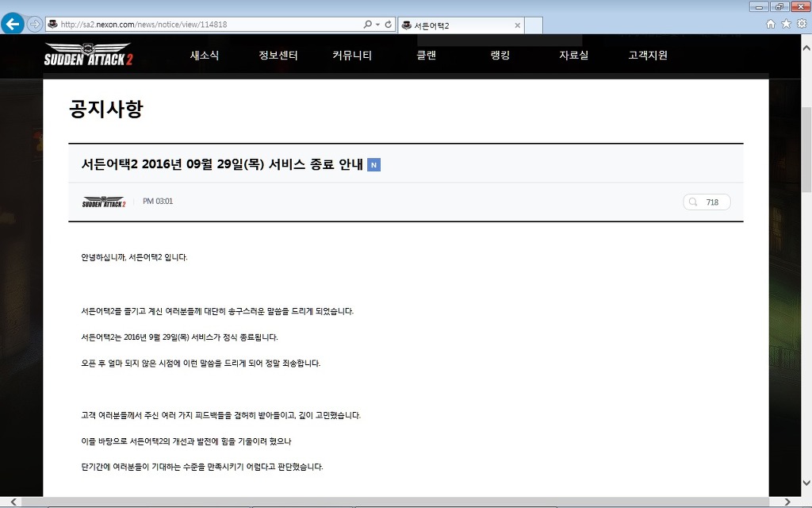Restore down the browser window

pyautogui.click(x=779, y=6)
